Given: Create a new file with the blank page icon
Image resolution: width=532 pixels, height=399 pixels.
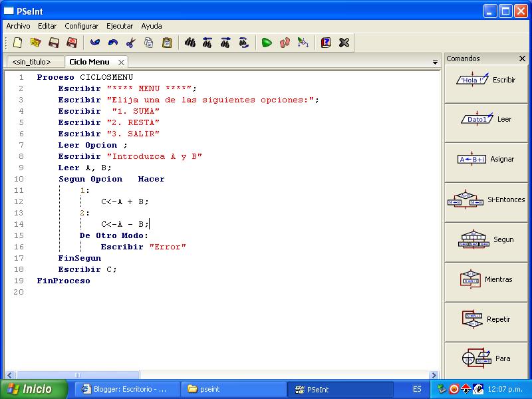Looking at the screenshot, I should (18, 43).
